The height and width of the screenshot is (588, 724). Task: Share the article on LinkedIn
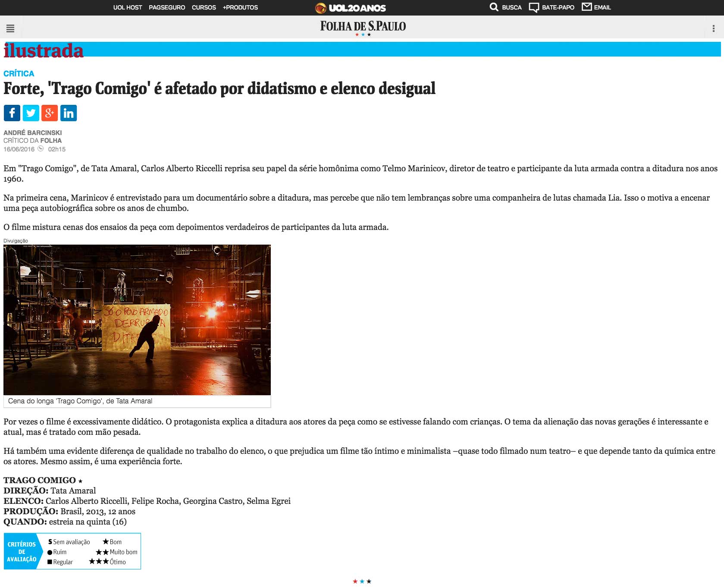pyautogui.click(x=69, y=113)
